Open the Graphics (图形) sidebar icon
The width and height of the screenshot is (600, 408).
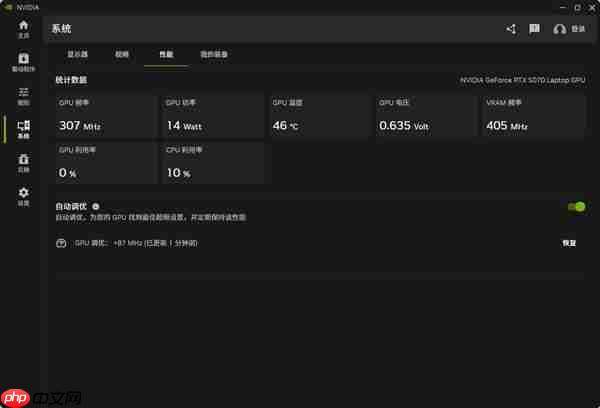23,95
